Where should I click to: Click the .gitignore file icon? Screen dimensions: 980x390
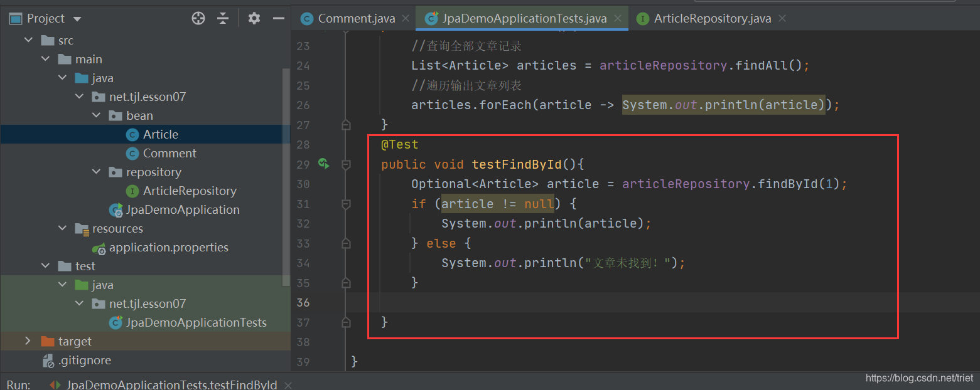[x=48, y=361]
